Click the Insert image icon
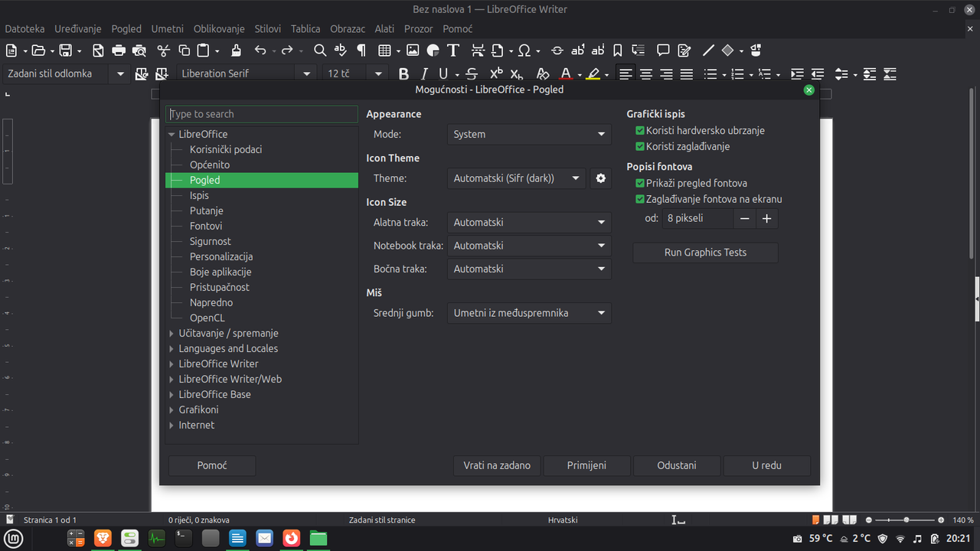The height and width of the screenshot is (551, 980). tap(413, 51)
